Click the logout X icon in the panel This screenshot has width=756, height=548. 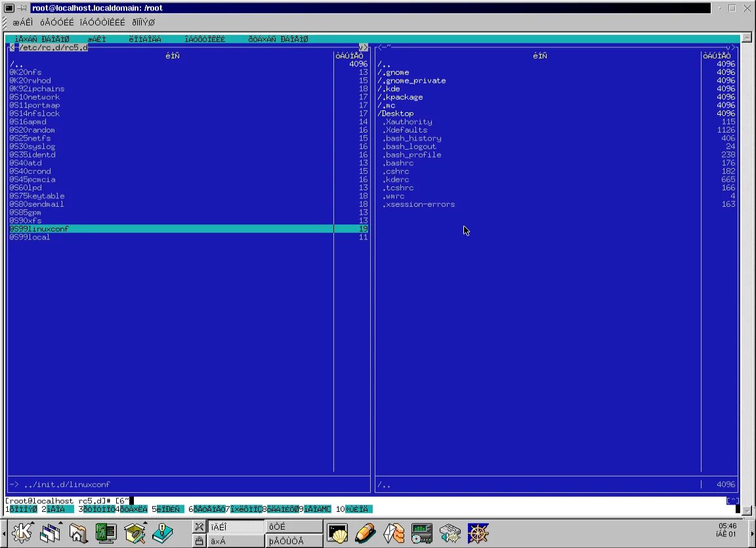199,526
